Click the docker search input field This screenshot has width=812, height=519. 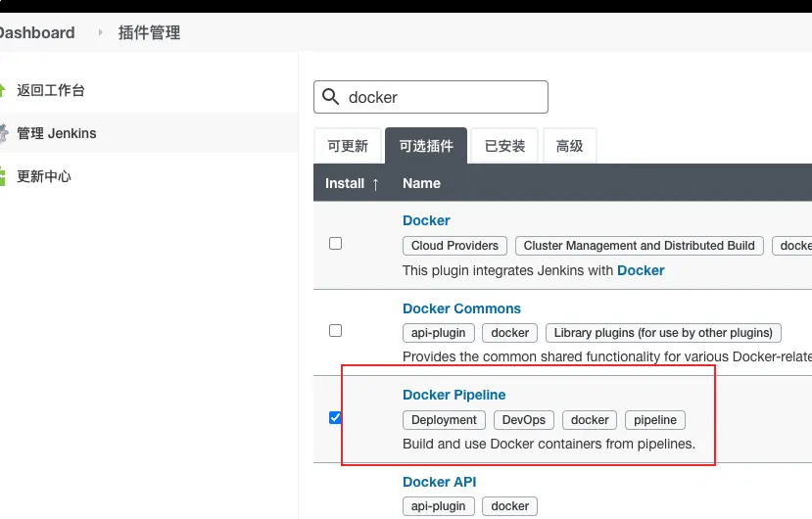431,97
